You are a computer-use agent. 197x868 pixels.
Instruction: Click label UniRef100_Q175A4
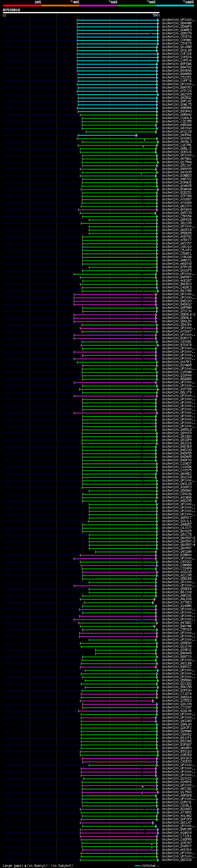tap(177, 162)
